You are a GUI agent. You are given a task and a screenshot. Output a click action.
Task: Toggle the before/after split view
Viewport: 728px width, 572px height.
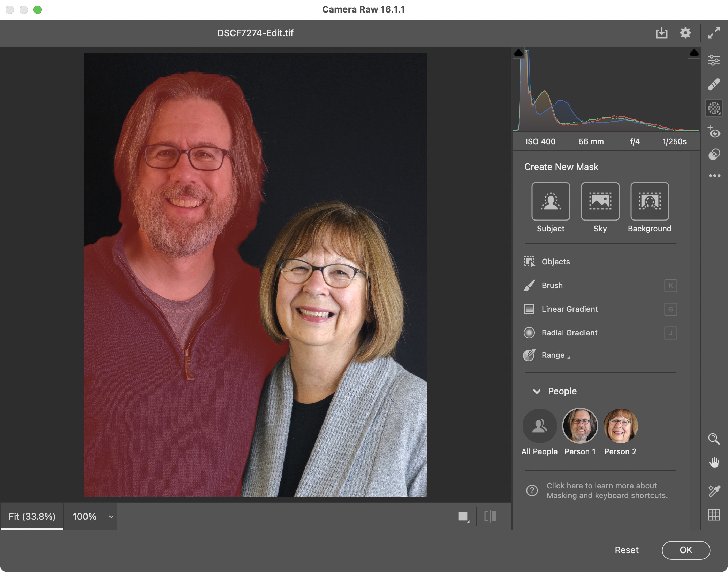click(490, 516)
